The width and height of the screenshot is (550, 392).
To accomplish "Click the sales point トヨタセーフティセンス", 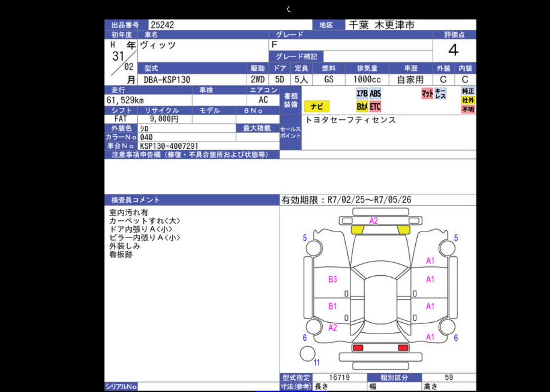I will coord(351,120).
